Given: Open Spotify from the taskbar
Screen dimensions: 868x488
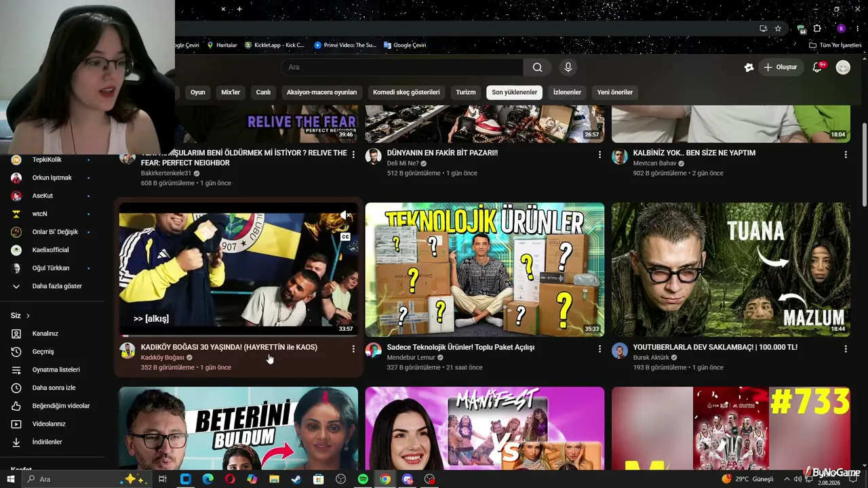Looking at the screenshot, I should (x=363, y=479).
